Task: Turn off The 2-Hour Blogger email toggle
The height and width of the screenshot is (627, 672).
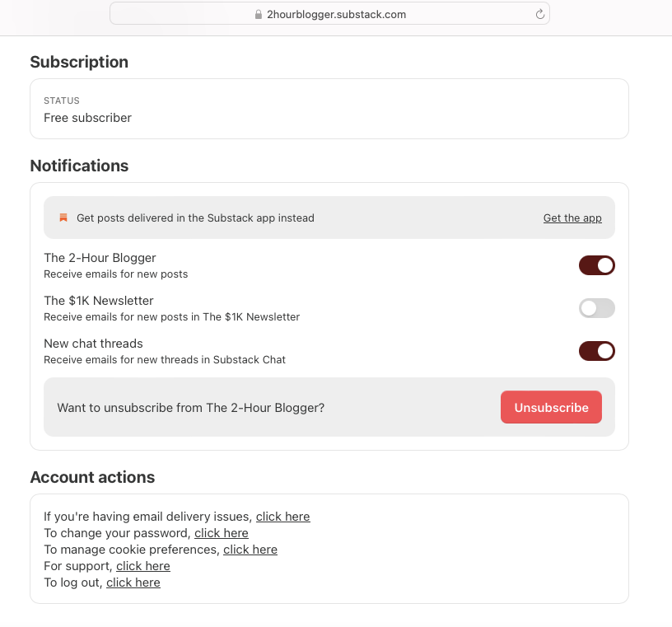Action: point(596,265)
